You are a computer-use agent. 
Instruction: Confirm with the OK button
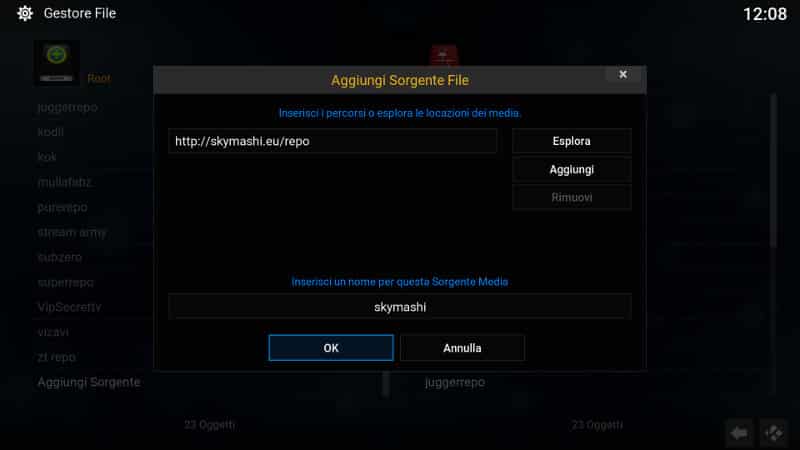[331, 348]
